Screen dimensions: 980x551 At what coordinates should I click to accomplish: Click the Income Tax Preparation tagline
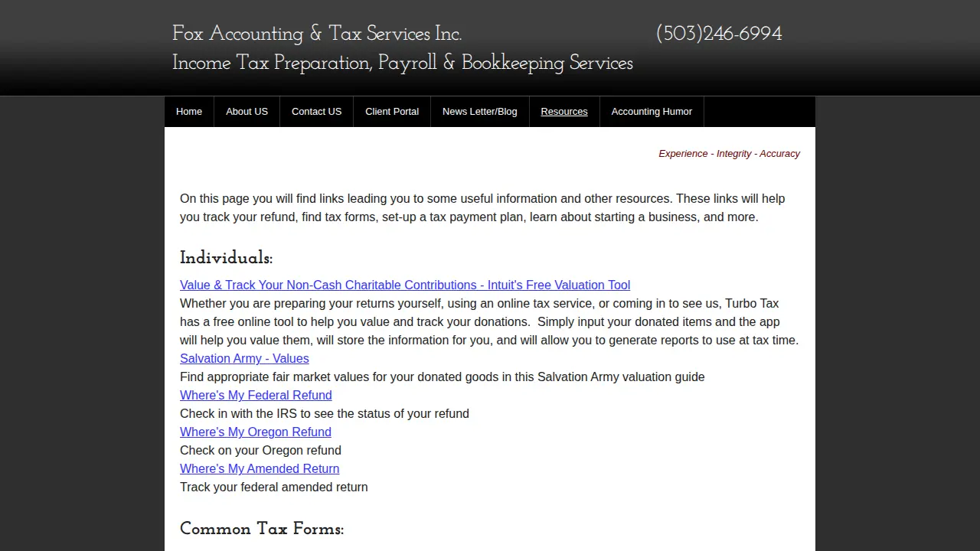pos(403,63)
